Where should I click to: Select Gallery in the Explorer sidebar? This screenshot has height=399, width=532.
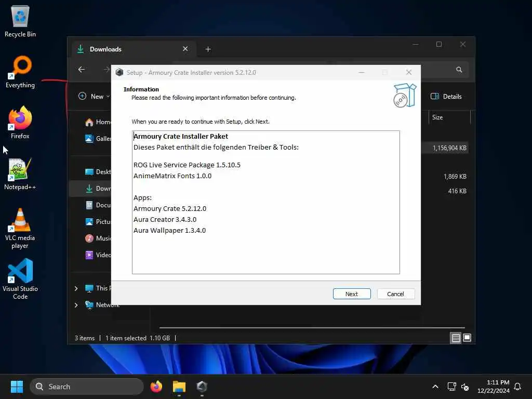pyautogui.click(x=98, y=138)
